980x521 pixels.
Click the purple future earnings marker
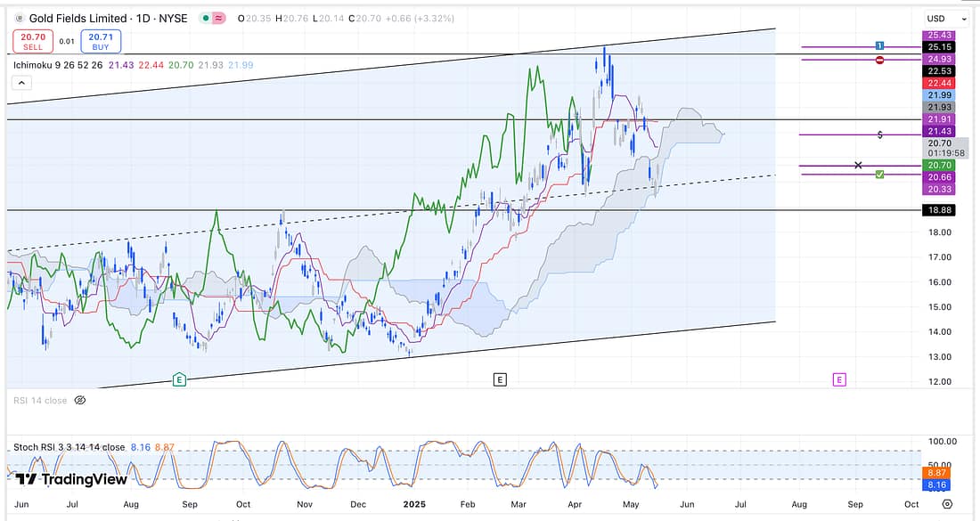click(838, 379)
